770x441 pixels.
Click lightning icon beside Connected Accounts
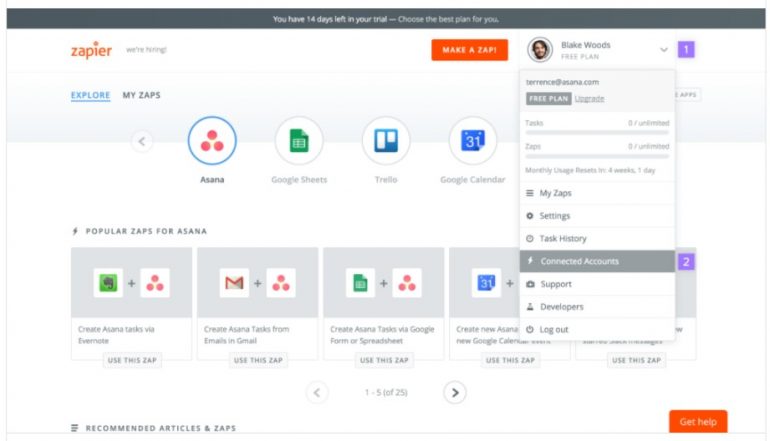[530, 261]
